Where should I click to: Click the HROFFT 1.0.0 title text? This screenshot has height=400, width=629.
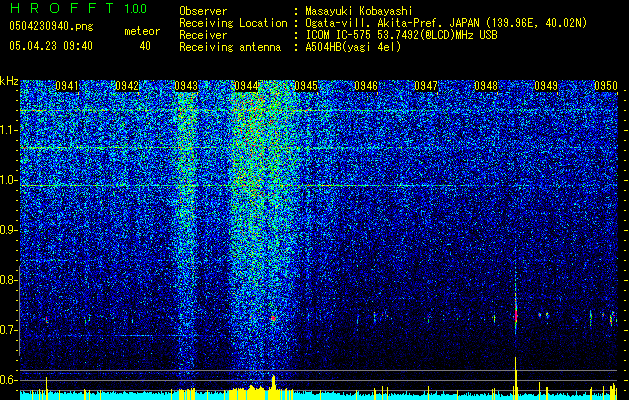coord(79,8)
